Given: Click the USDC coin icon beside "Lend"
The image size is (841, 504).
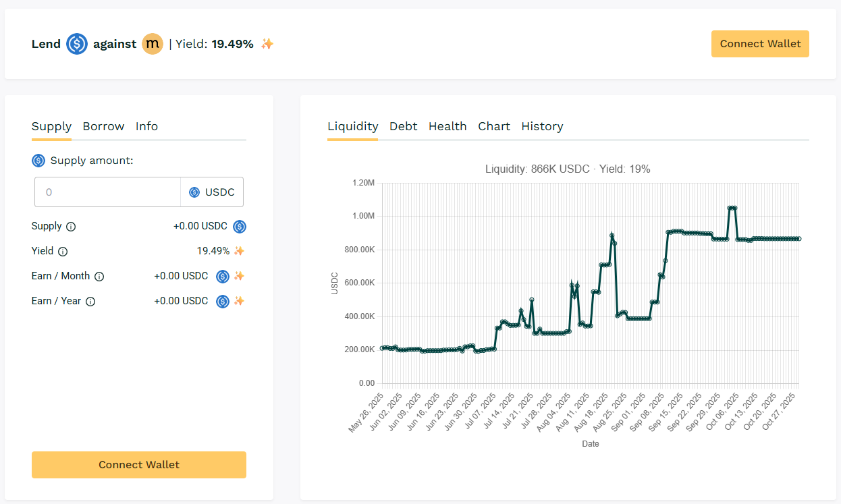Looking at the screenshot, I should [76, 44].
